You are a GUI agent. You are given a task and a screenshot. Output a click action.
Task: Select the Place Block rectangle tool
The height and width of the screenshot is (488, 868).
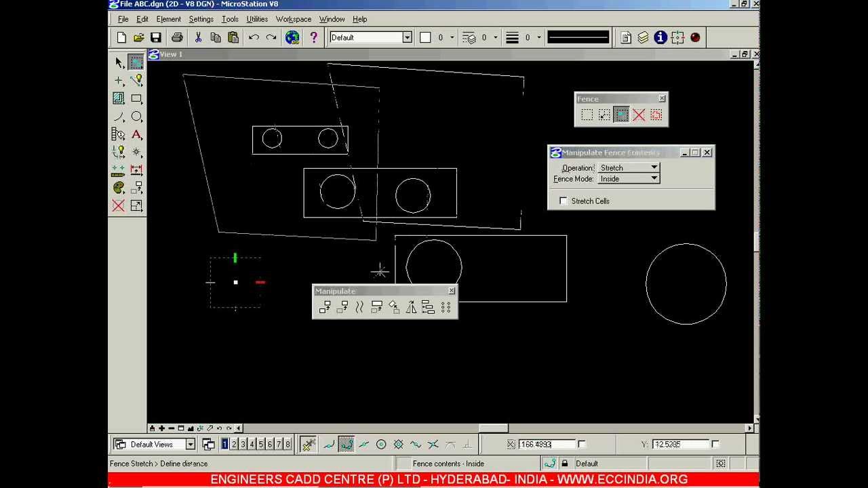(x=136, y=98)
